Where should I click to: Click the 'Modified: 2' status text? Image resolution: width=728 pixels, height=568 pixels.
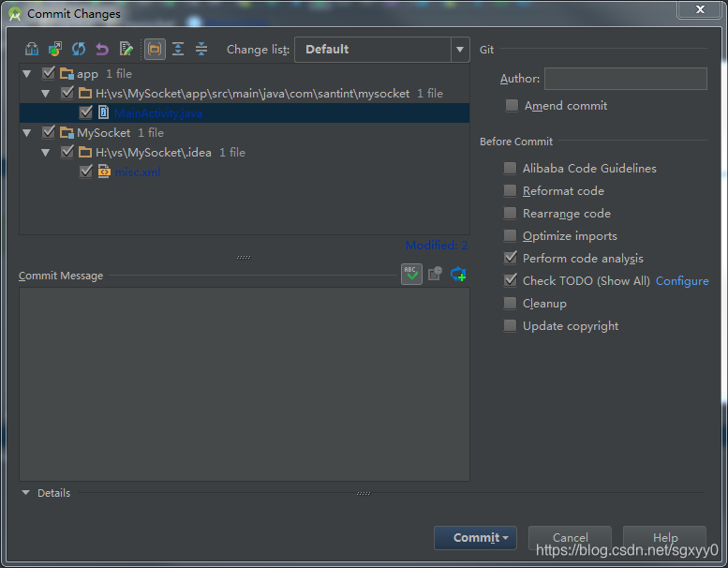tap(436, 246)
